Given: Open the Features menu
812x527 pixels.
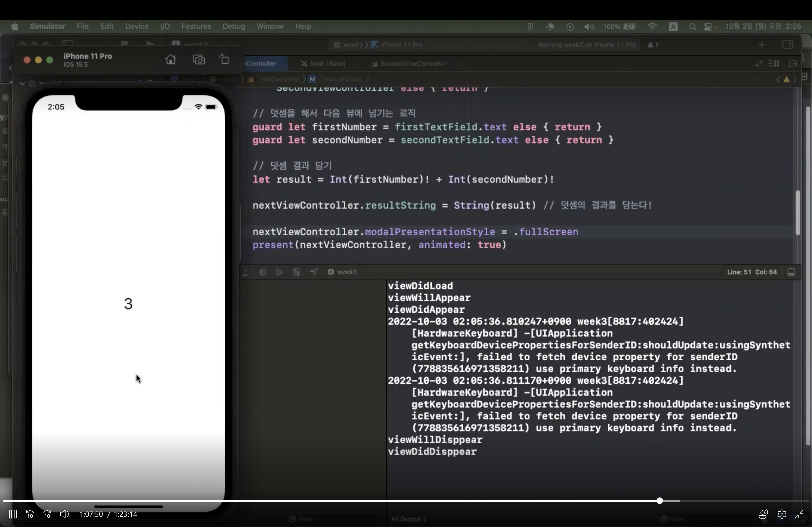Looking at the screenshot, I should (x=196, y=26).
